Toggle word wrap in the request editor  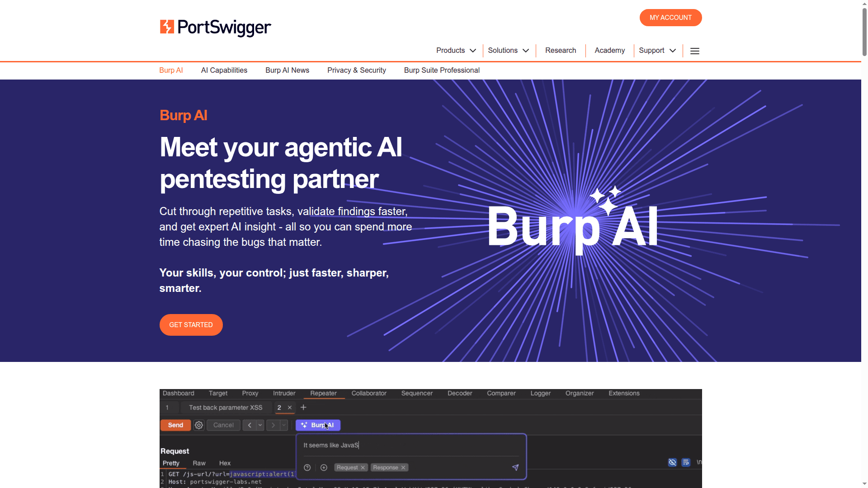686,462
